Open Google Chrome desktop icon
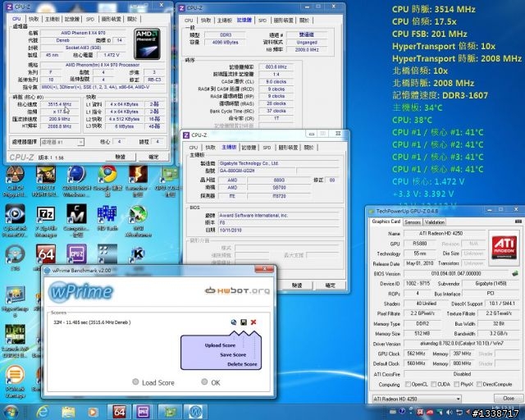This screenshot has height=420, width=525. 107,180
